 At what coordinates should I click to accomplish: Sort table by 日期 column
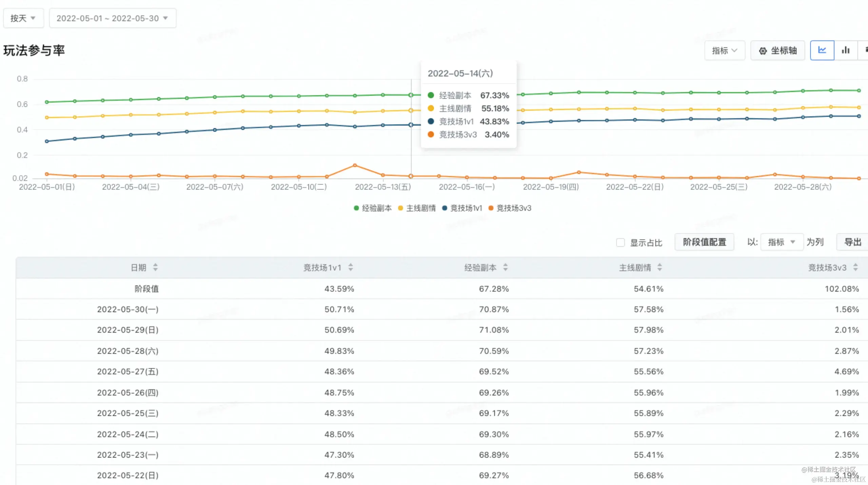point(155,267)
